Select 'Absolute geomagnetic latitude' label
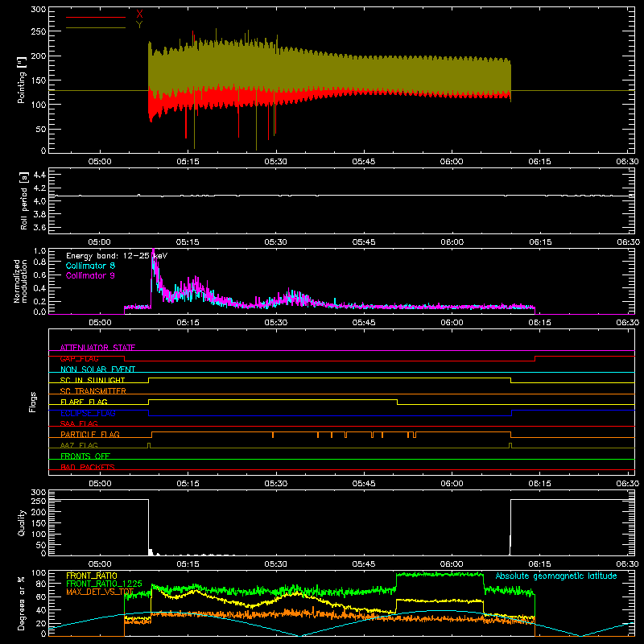 pos(556,576)
